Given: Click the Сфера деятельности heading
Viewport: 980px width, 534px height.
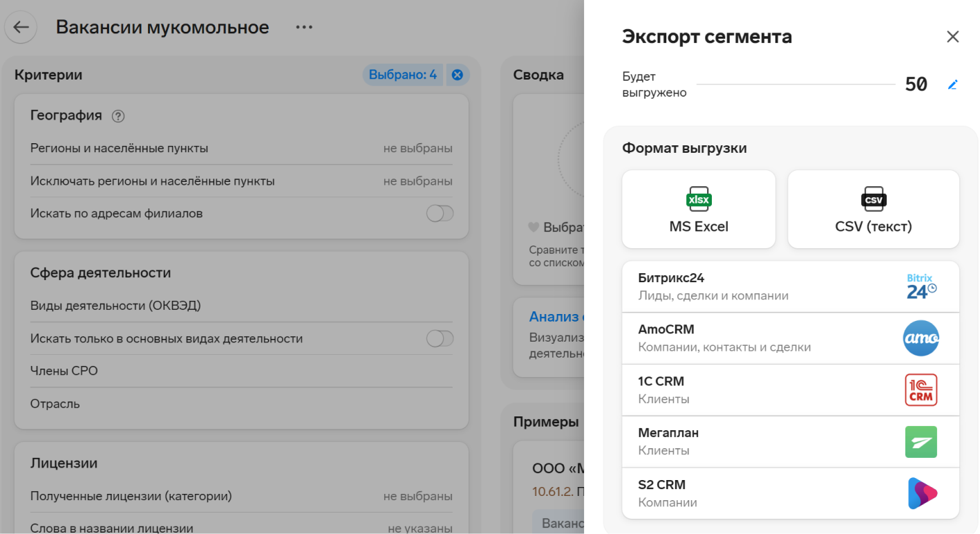Looking at the screenshot, I should tap(100, 273).
